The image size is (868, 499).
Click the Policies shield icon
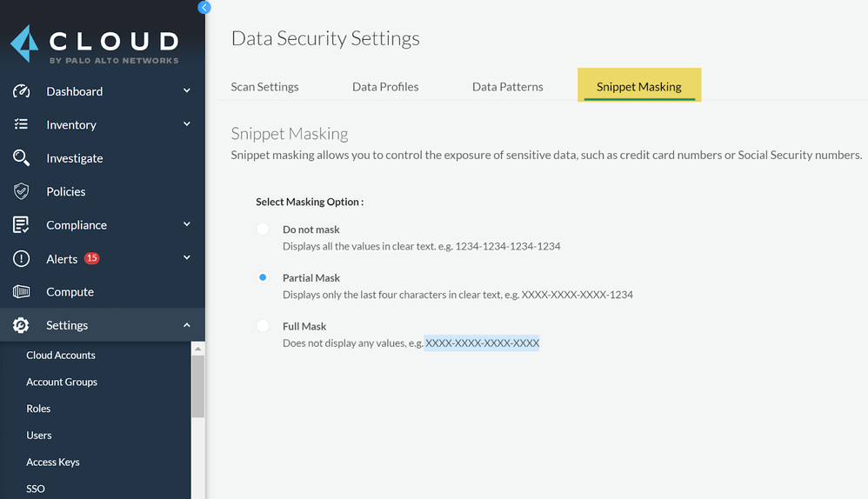[x=22, y=191]
